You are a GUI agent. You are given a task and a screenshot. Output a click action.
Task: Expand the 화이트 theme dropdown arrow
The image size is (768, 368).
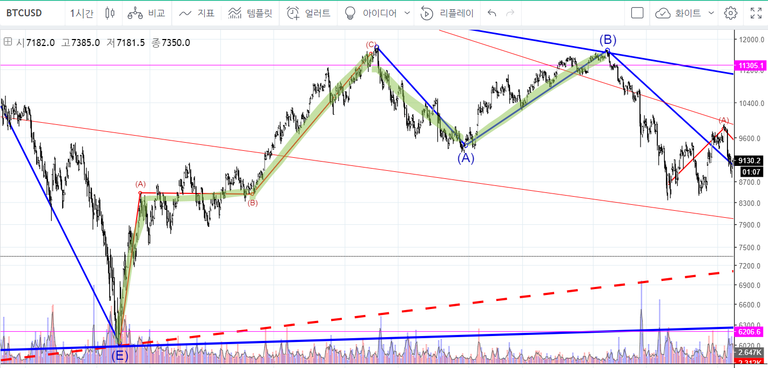(x=711, y=13)
